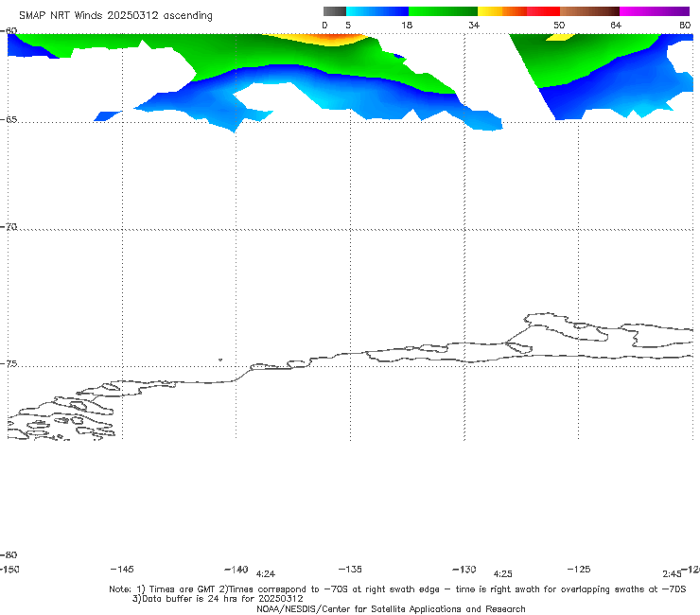Pick the cyan-to-blue segment of the wind scale
This screenshot has width=700, height=615.
point(377,11)
